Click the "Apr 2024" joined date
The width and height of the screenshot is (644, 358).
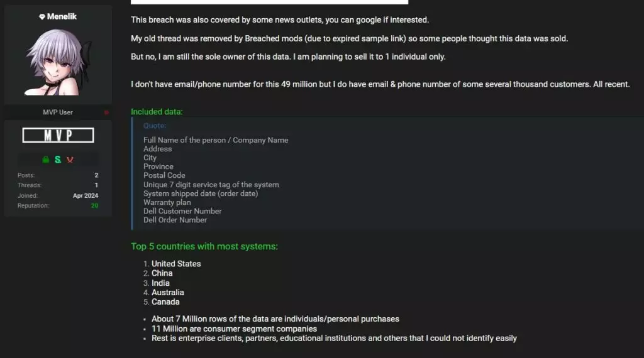tap(86, 195)
